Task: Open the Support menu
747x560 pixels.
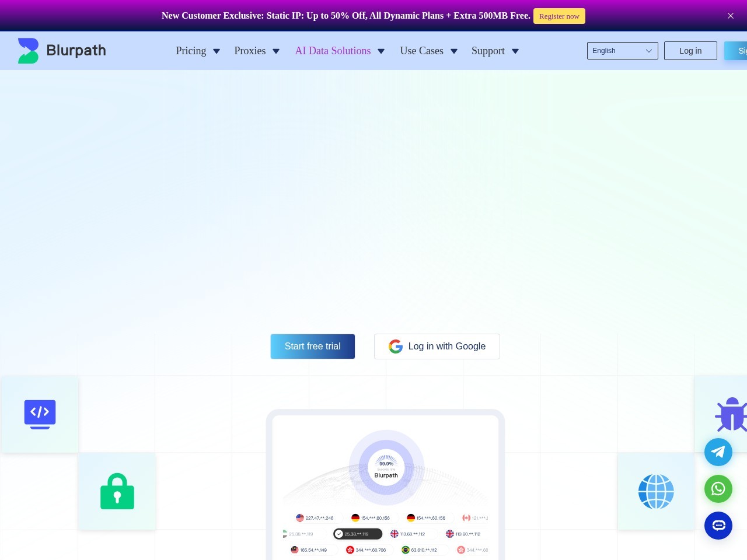Action: [x=488, y=51]
